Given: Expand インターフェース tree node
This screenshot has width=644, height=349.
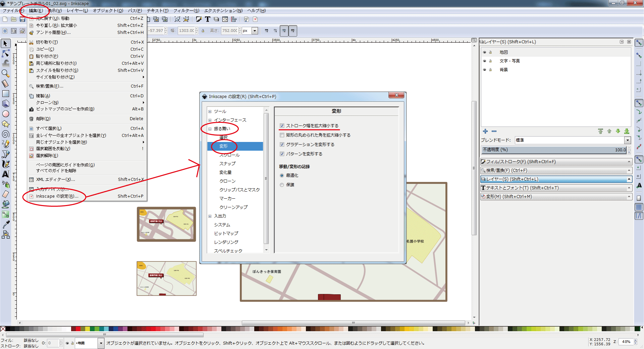Looking at the screenshot, I should coord(210,120).
